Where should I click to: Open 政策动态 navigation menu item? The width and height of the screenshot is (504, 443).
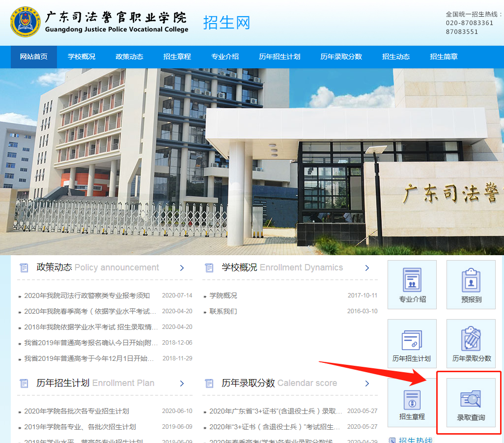(x=129, y=57)
